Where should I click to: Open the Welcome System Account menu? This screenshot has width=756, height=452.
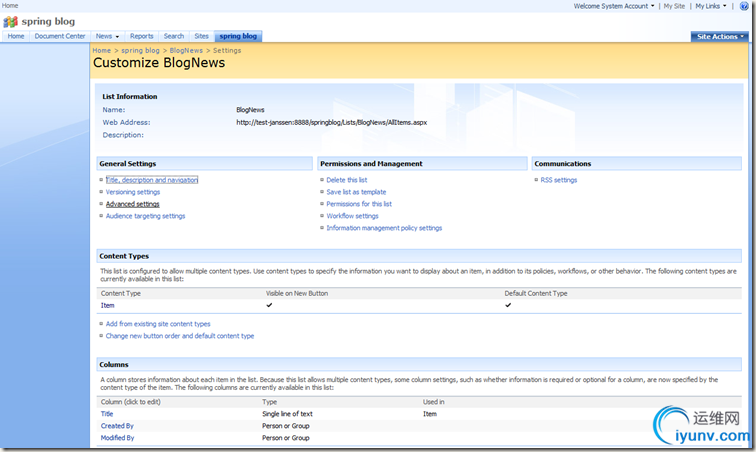[613, 6]
